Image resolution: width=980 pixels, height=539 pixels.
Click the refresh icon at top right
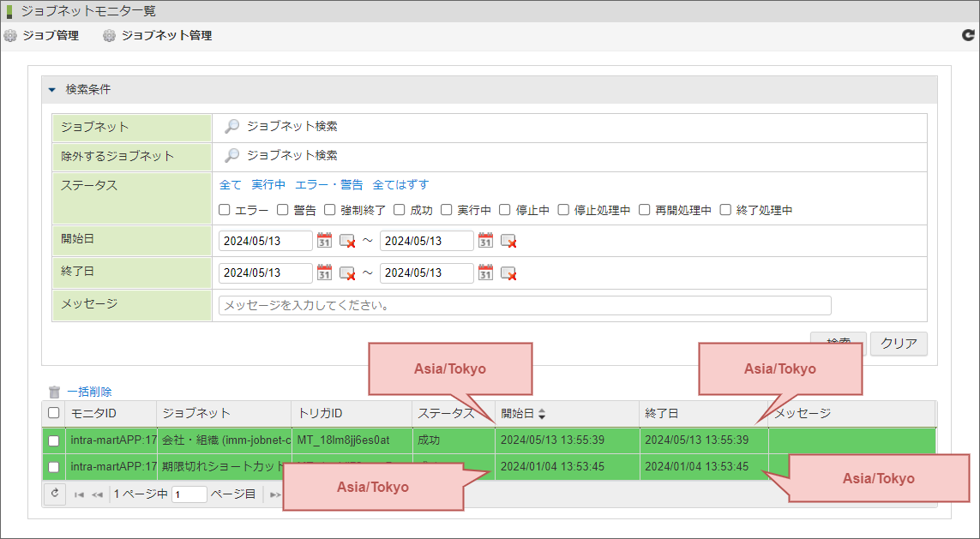(x=968, y=35)
